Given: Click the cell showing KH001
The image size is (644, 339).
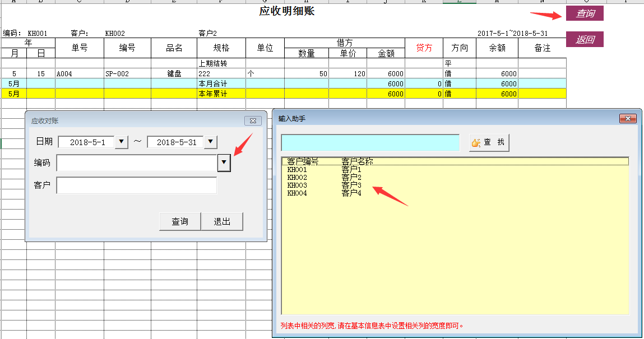Looking at the screenshot, I should tap(38, 33).
